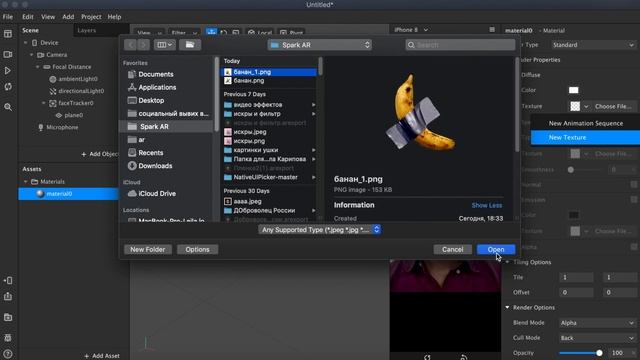Select plane0 in the Scene tree
Image resolution: width=640 pixels, height=360 pixels.
pyautogui.click(x=73, y=115)
